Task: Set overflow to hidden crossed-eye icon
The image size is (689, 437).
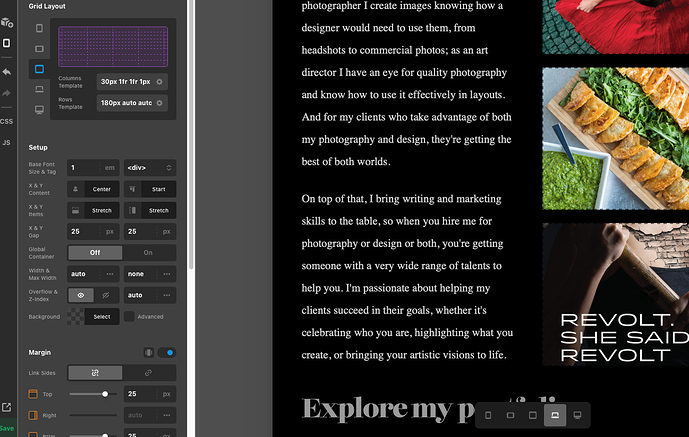Action: pos(106,295)
